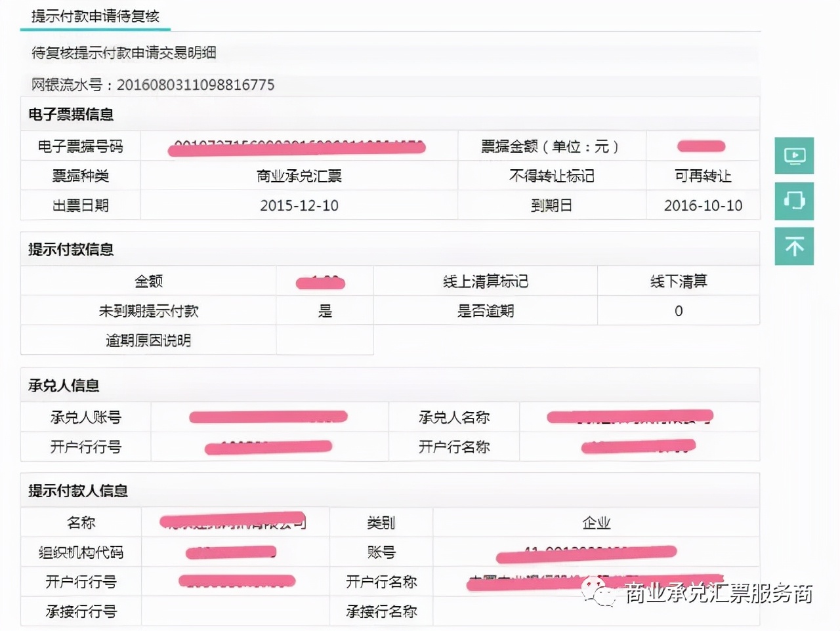Open the video tutorial screen icon

pos(794,156)
